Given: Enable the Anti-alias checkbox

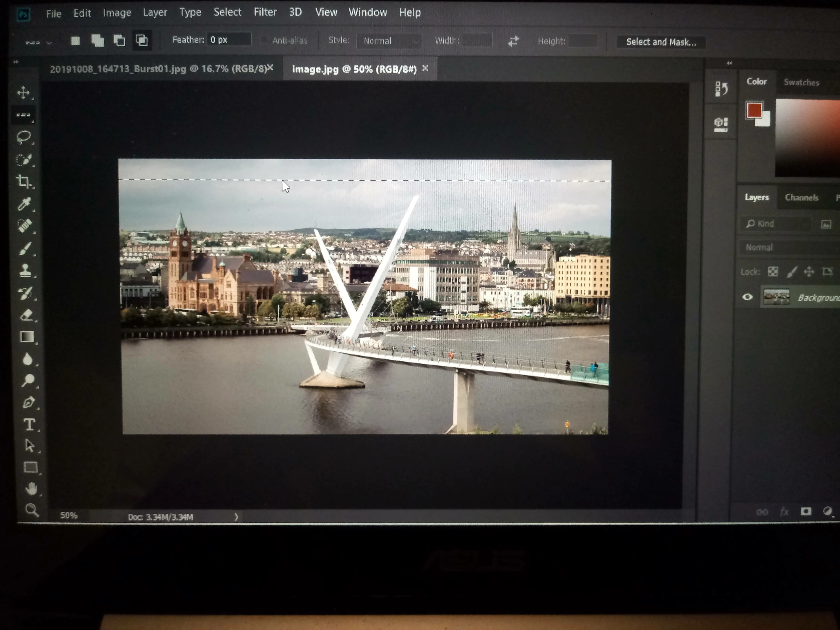Looking at the screenshot, I should coord(264,40).
